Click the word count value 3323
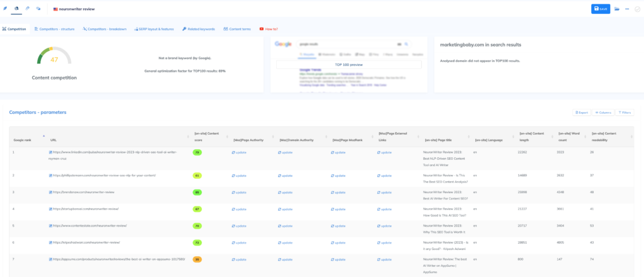This screenshot has width=644, height=277. coord(560,152)
